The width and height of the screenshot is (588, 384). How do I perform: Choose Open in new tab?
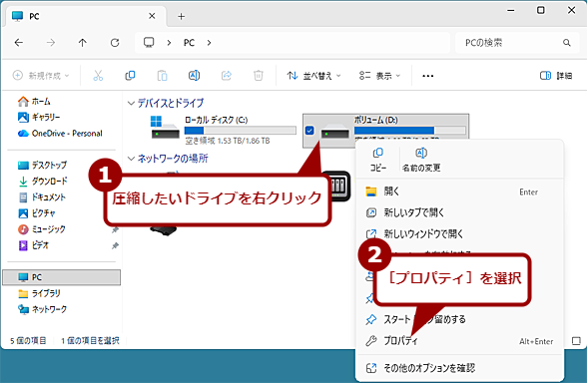(x=459, y=212)
